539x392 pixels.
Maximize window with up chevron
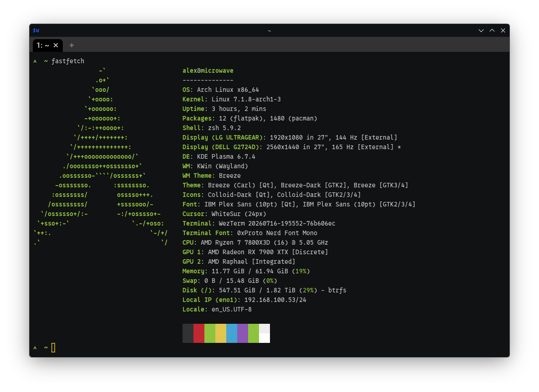point(492,30)
